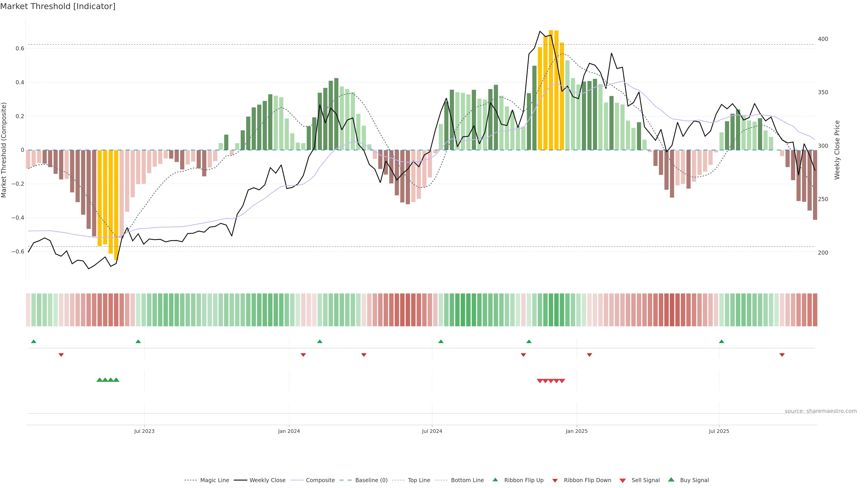
Task: Click the first green Buy Signal triangle
Action: [99, 380]
